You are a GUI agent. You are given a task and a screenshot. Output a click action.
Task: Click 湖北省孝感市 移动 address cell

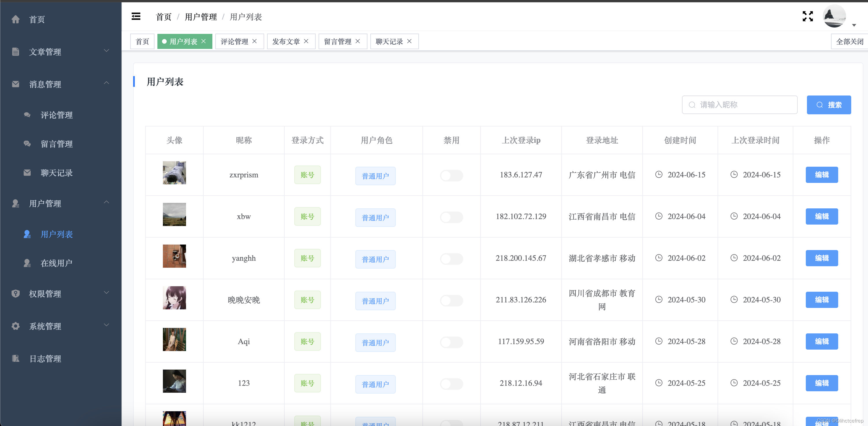pos(602,258)
